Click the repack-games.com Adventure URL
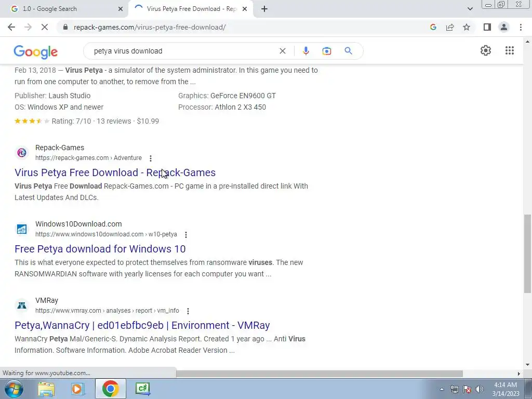 [x=88, y=158]
